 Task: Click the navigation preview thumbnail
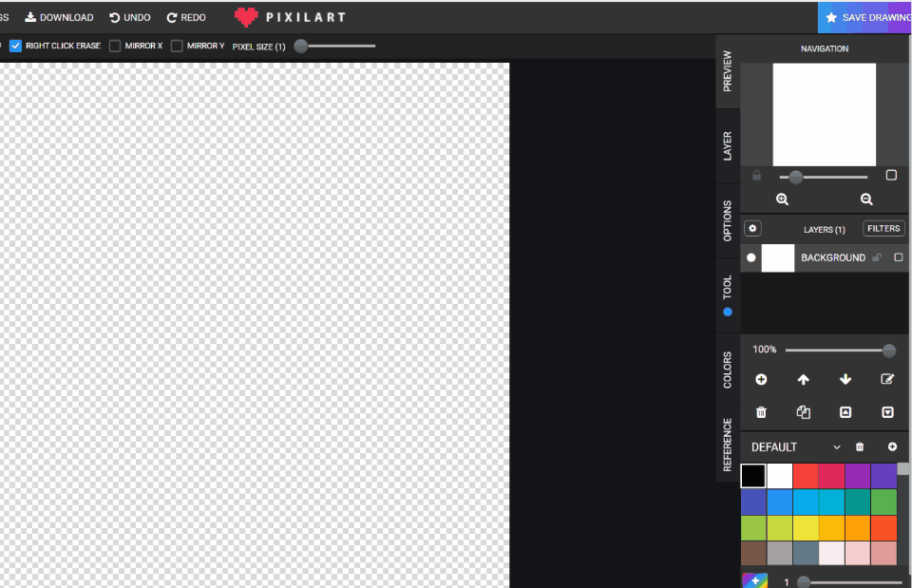click(825, 115)
